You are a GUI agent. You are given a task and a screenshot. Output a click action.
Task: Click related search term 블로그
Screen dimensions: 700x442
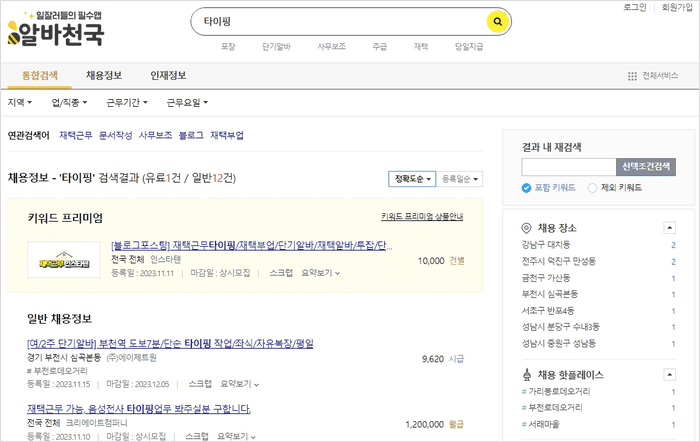191,135
